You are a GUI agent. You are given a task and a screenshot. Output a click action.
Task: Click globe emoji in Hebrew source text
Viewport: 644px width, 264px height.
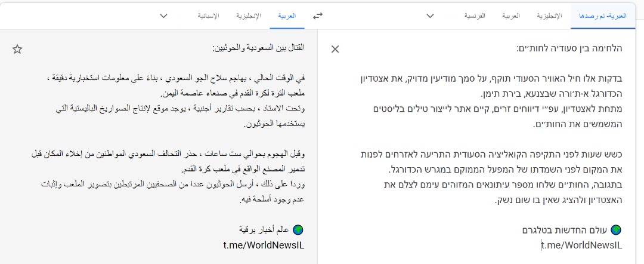(x=616, y=229)
